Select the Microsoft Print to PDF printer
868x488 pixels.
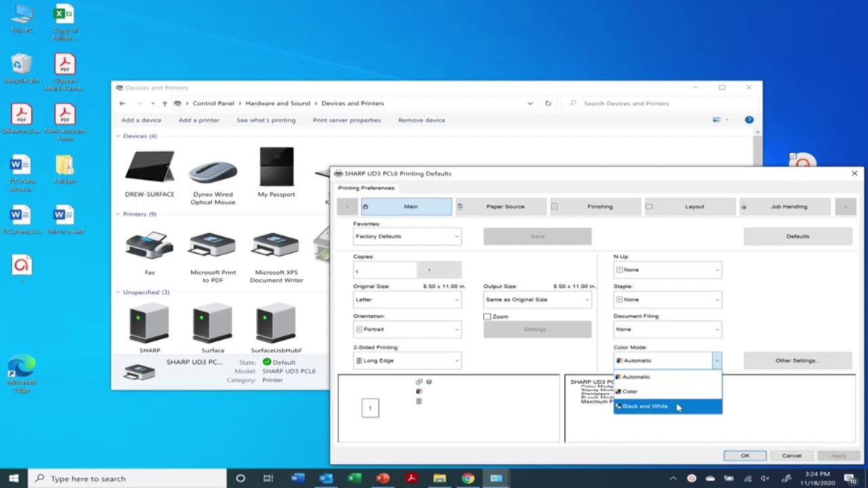(213, 256)
